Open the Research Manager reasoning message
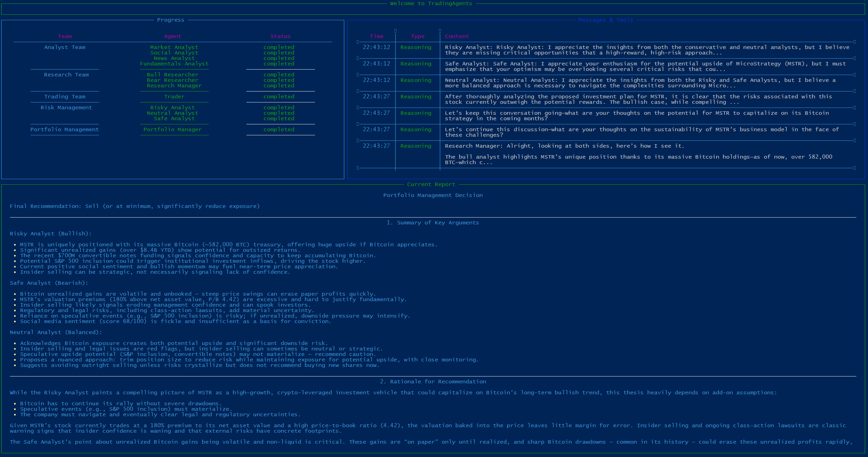The height and width of the screenshot is (457, 868). tap(564, 146)
